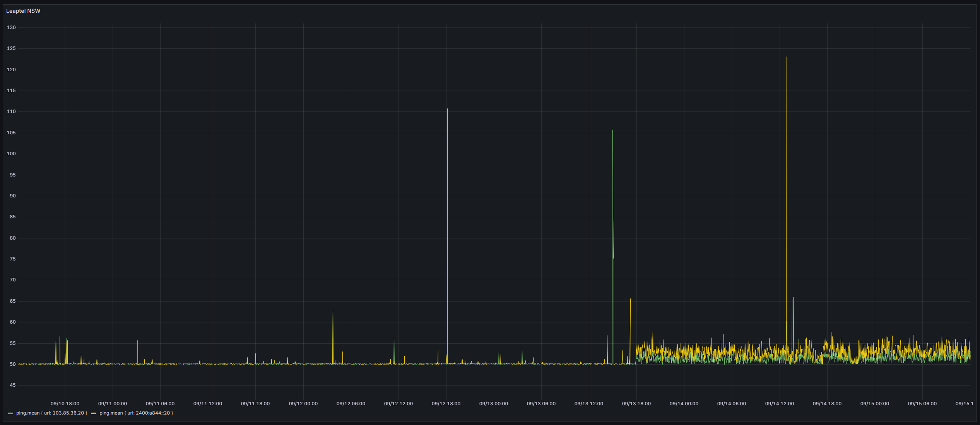Click the 45 y-axis label
The width and height of the screenshot is (980, 425).
point(13,385)
